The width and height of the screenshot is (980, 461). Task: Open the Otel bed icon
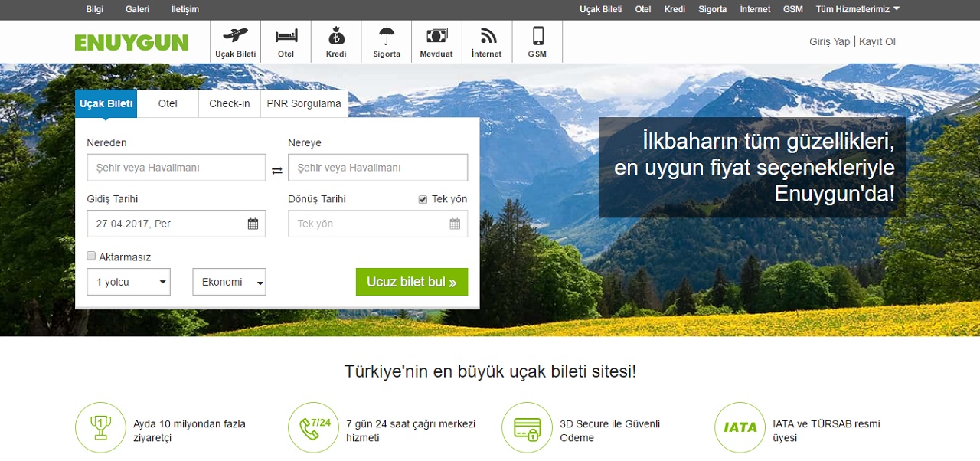tap(286, 36)
